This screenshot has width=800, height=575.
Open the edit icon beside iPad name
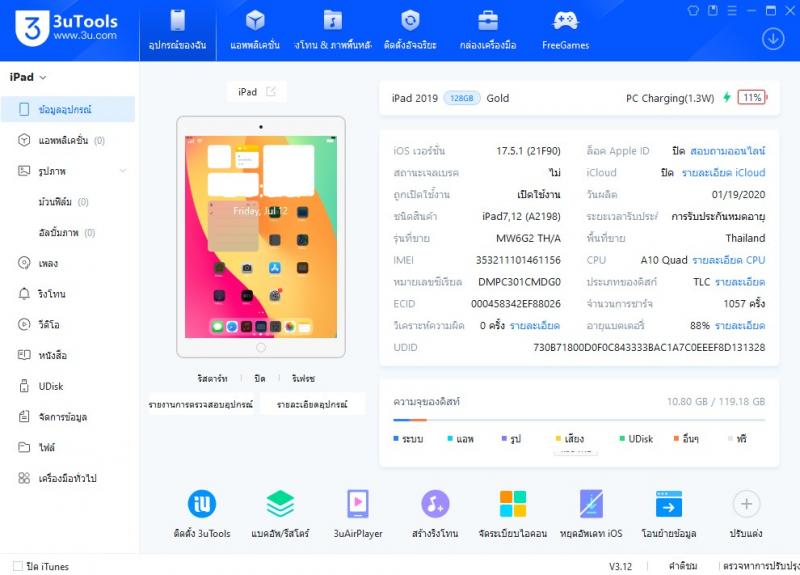[x=271, y=92]
